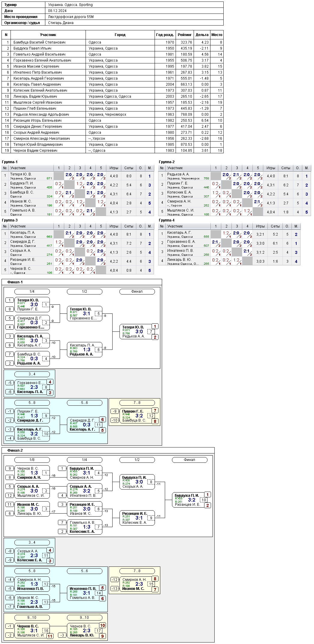Open the Финал-2 bracket header
The height and width of the screenshot is (644, 314).
15,450
